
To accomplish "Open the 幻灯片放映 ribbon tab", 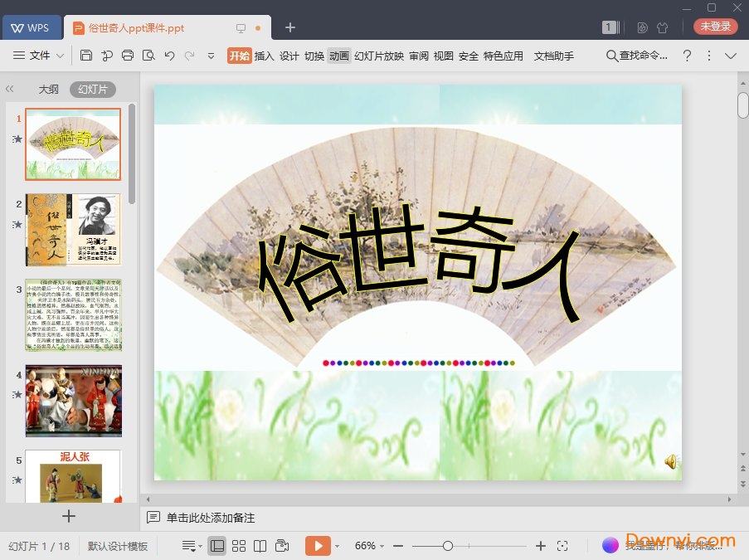I will click(378, 56).
